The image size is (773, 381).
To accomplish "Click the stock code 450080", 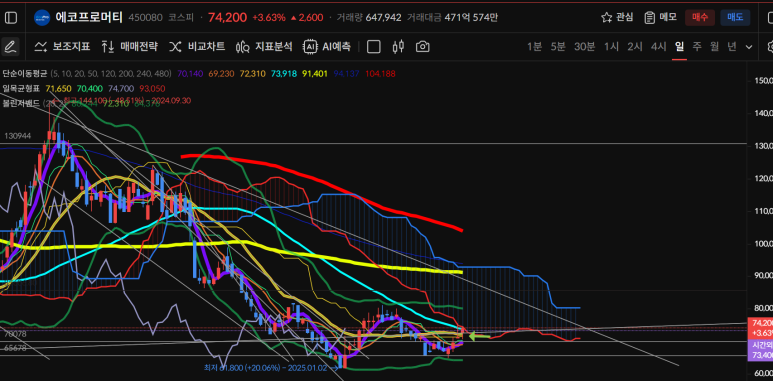I will (x=145, y=18).
